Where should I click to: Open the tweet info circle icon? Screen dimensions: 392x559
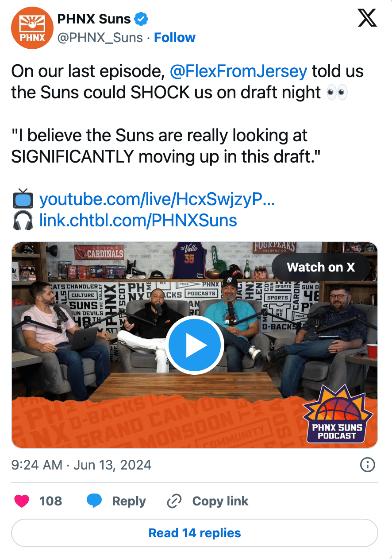pyautogui.click(x=368, y=465)
